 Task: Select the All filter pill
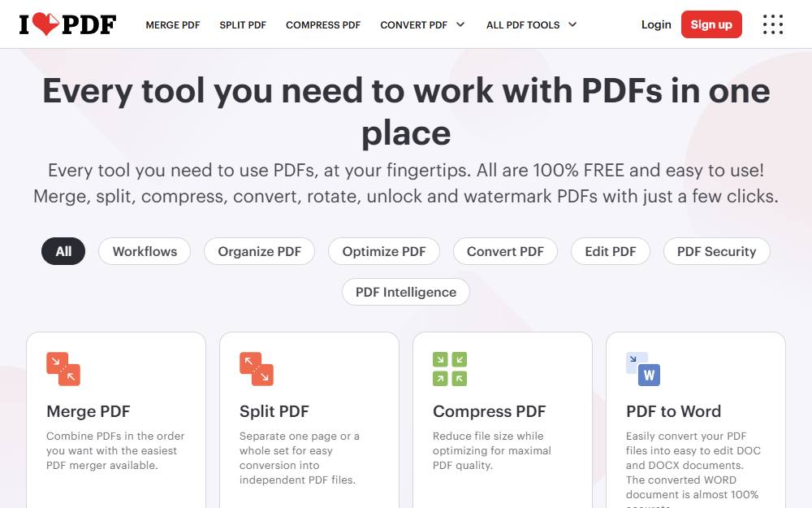pos(63,251)
